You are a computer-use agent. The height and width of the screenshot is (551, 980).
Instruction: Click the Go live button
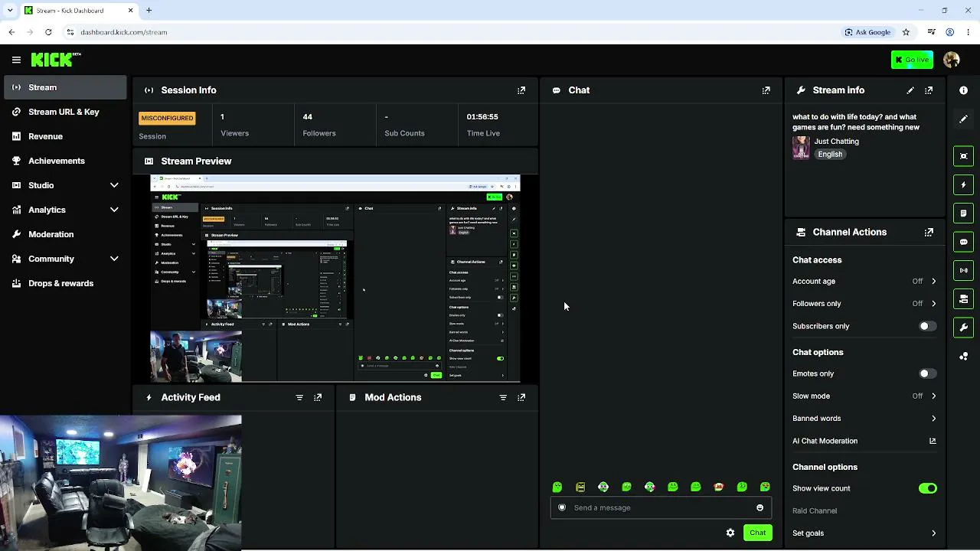tap(912, 60)
